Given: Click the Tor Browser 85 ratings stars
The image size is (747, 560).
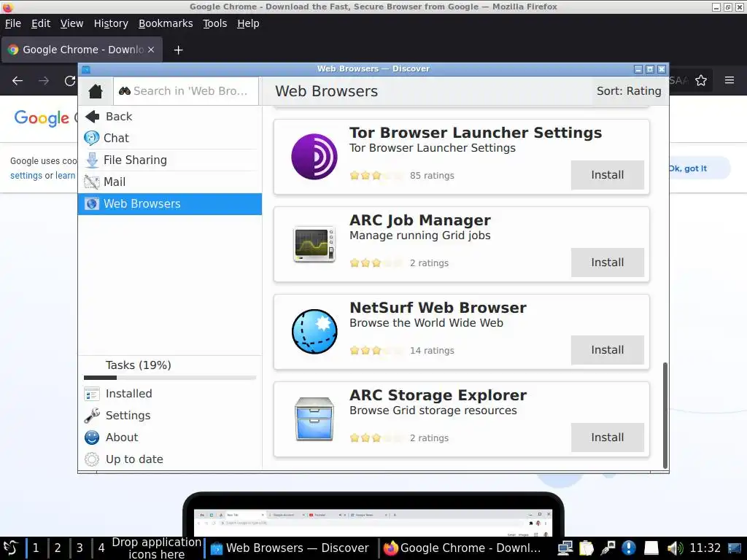Looking at the screenshot, I should tap(376, 175).
